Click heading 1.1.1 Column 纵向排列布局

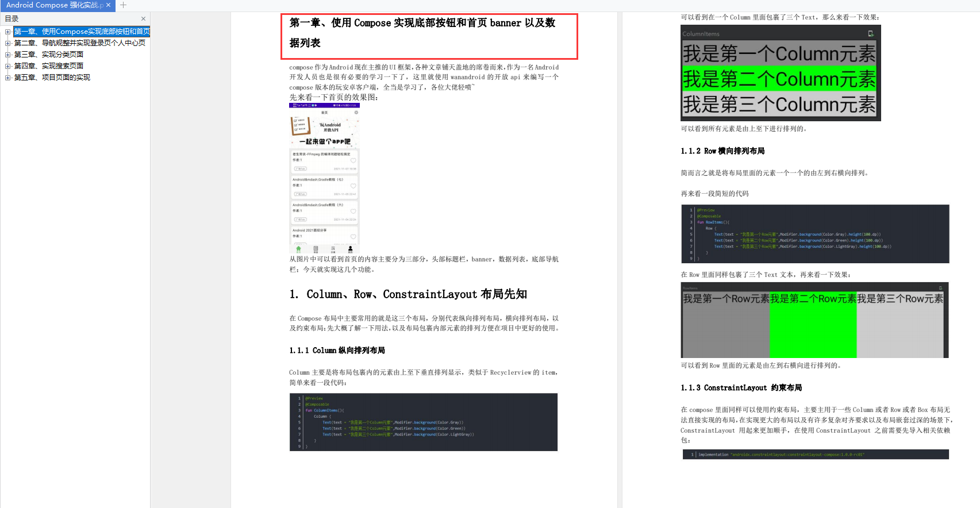pos(337,351)
